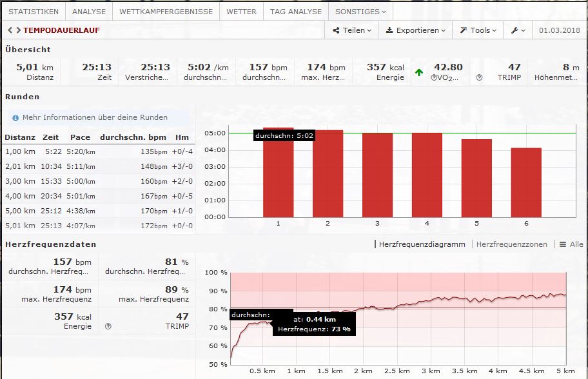Go to next activity with right arrow

coord(17,30)
